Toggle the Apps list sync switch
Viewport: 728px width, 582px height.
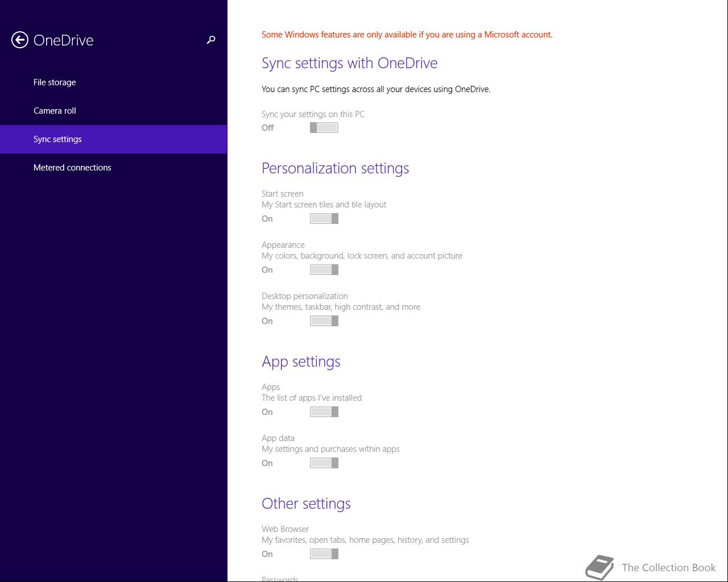coord(324,412)
